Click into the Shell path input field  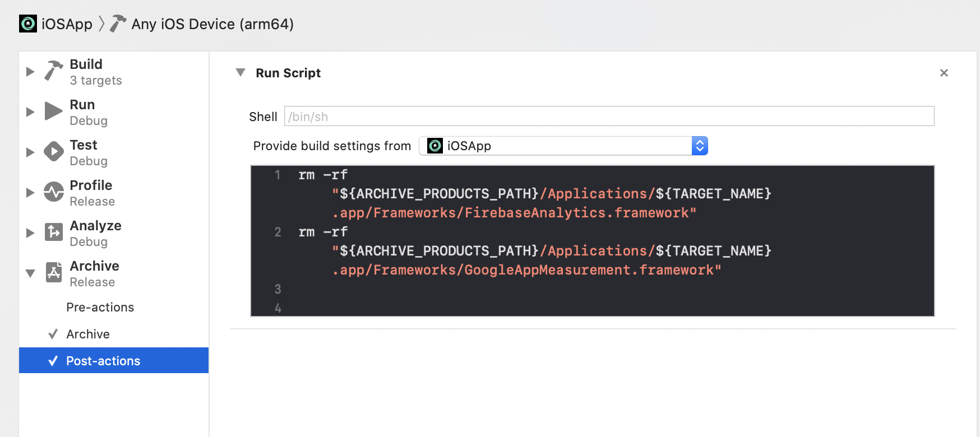[609, 116]
